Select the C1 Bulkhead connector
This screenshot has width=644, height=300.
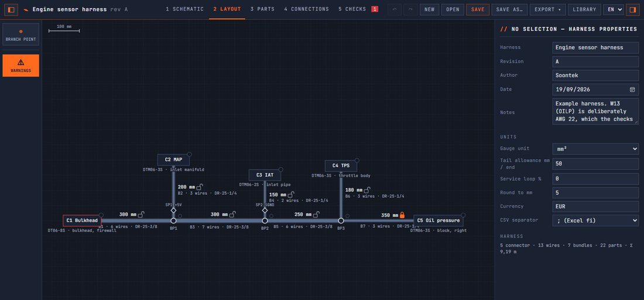(x=82, y=221)
